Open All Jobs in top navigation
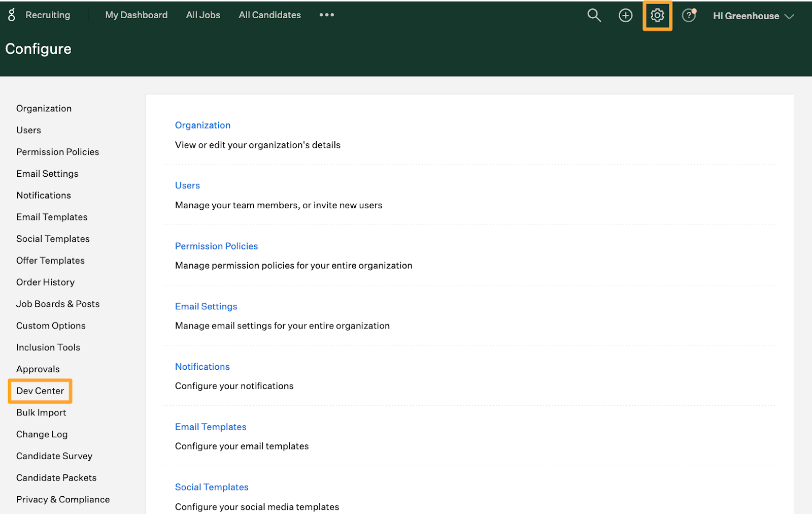Image resolution: width=812 pixels, height=514 pixels. [x=203, y=15]
